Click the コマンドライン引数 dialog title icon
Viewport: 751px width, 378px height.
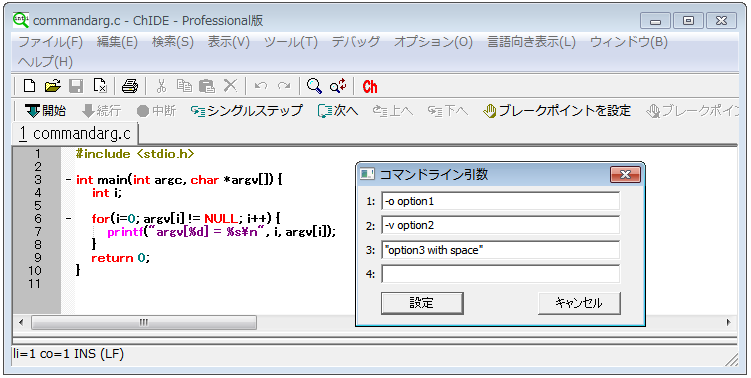click(367, 174)
